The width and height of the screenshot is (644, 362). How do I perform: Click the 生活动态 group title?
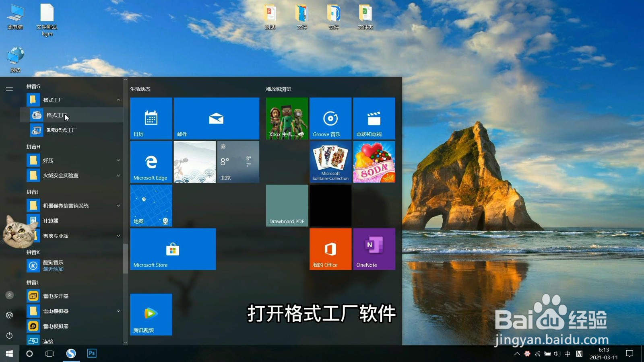140,89
